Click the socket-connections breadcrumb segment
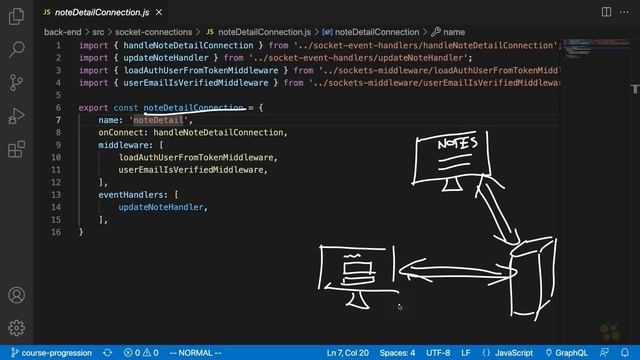640x360 pixels. [x=153, y=32]
